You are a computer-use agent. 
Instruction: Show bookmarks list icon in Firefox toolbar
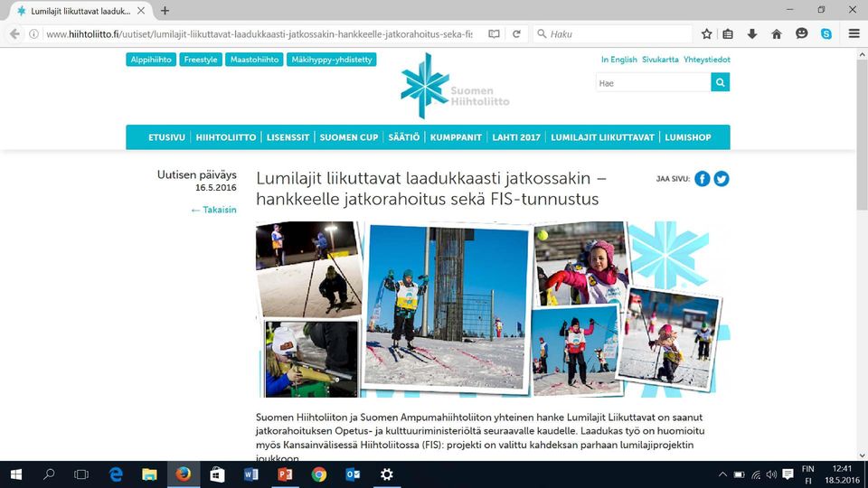pos(728,33)
